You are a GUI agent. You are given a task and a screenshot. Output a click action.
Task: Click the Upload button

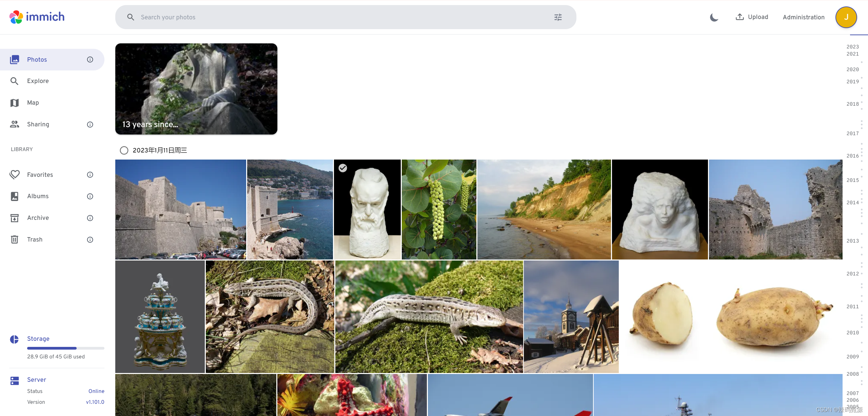752,17
